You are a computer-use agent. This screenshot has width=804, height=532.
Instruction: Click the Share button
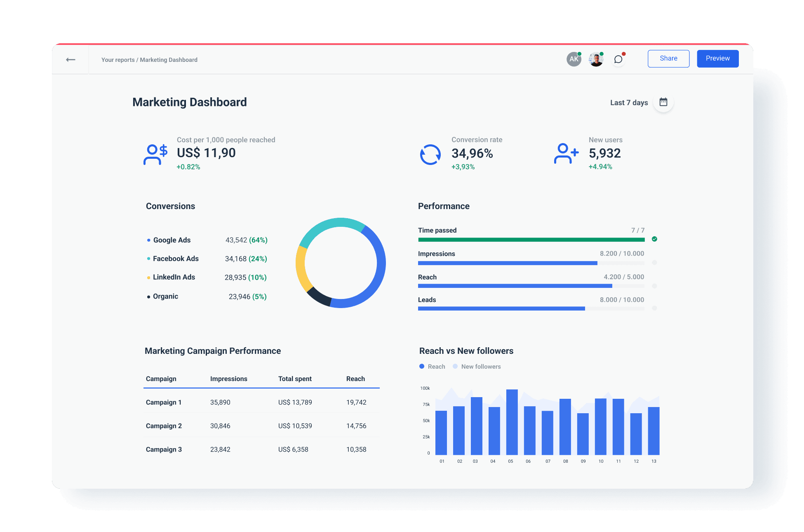(x=668, y=58)
